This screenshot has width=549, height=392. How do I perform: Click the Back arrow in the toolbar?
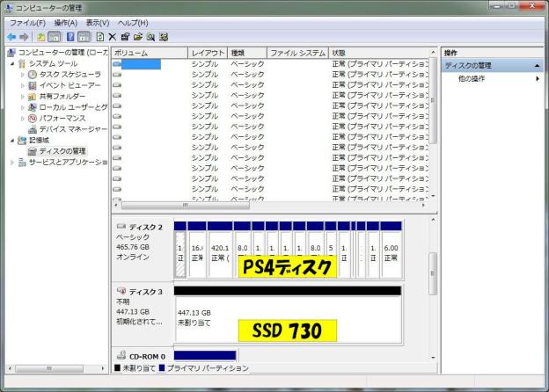pyautogui.click(x=11, y=37)
